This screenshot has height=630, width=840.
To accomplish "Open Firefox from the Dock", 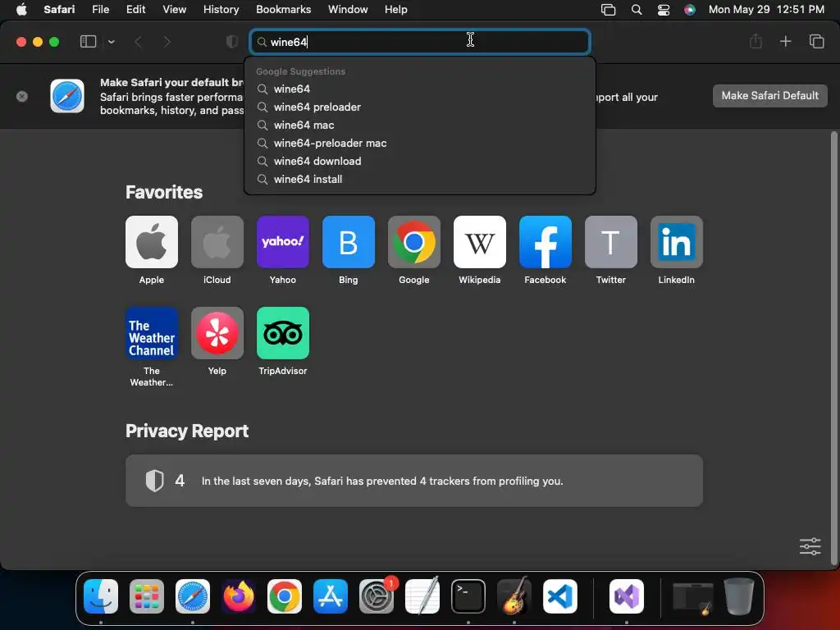I will point(239,596).
